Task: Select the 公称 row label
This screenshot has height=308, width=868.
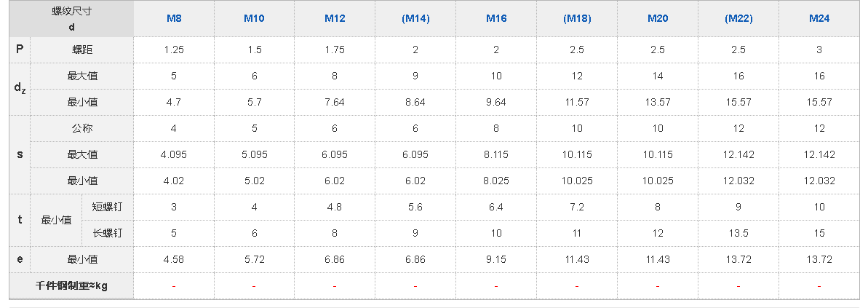Action: click(x=82, y=128)
